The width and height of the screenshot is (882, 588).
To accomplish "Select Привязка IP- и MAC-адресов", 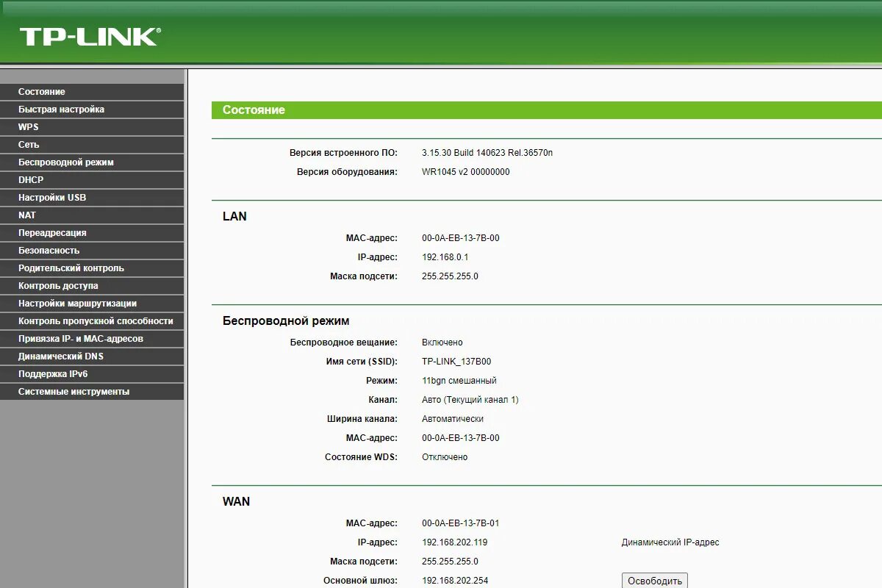I will (x=92, y=339).
